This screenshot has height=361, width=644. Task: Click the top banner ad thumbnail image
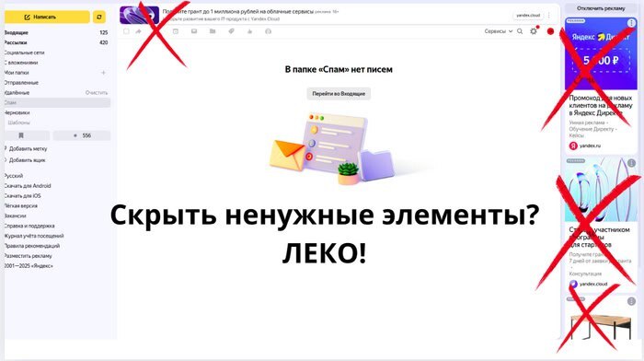[139, 16]
